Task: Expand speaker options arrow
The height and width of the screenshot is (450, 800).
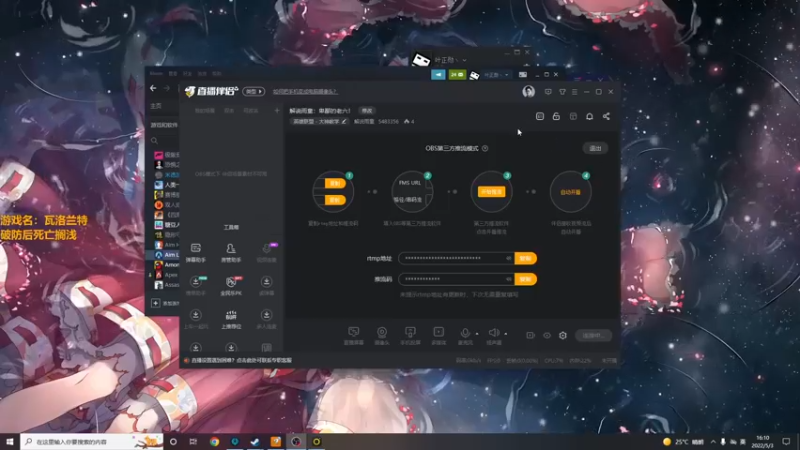Action: [x=506, y=334]
